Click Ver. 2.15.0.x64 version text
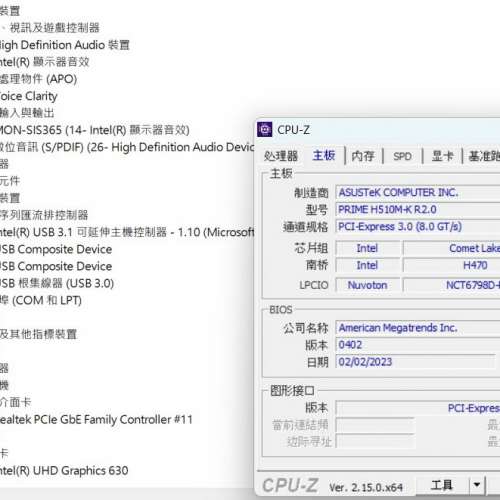The height and width of the screenshot is (500, 500). (366, 487)
